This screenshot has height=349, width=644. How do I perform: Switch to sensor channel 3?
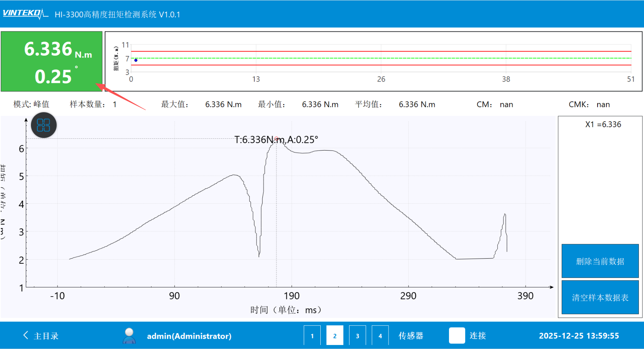(357, 336)
